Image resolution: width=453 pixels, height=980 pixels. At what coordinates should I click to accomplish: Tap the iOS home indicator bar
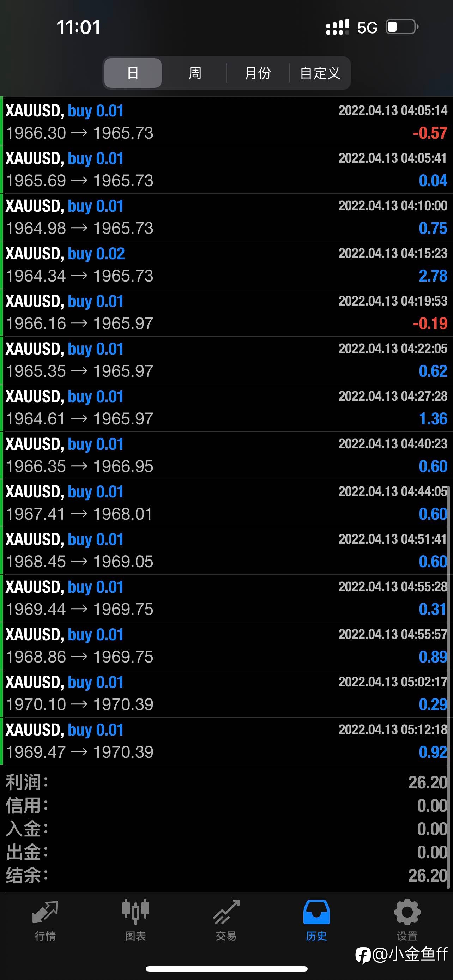tap(226, 969)
